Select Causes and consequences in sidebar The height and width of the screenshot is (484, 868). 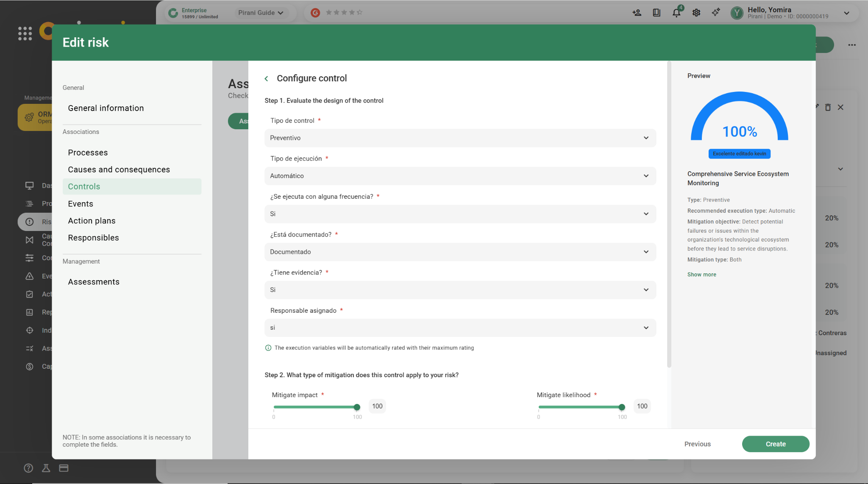point(119,170)
